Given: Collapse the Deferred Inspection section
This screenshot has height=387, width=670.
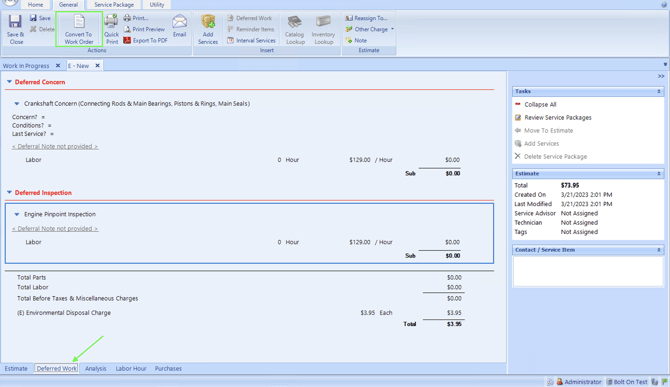Looking at the screenshot, I should pos(9,192).
